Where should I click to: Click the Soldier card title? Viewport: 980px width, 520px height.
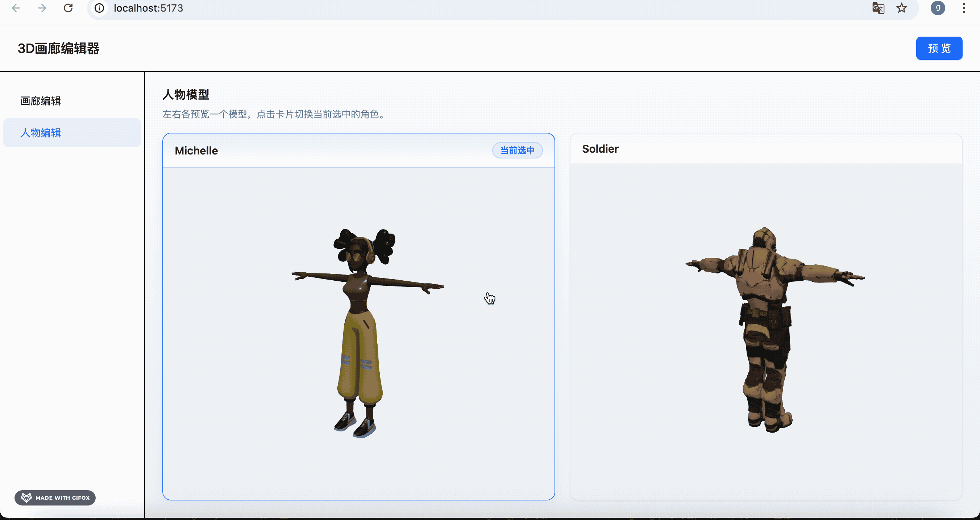600,149
